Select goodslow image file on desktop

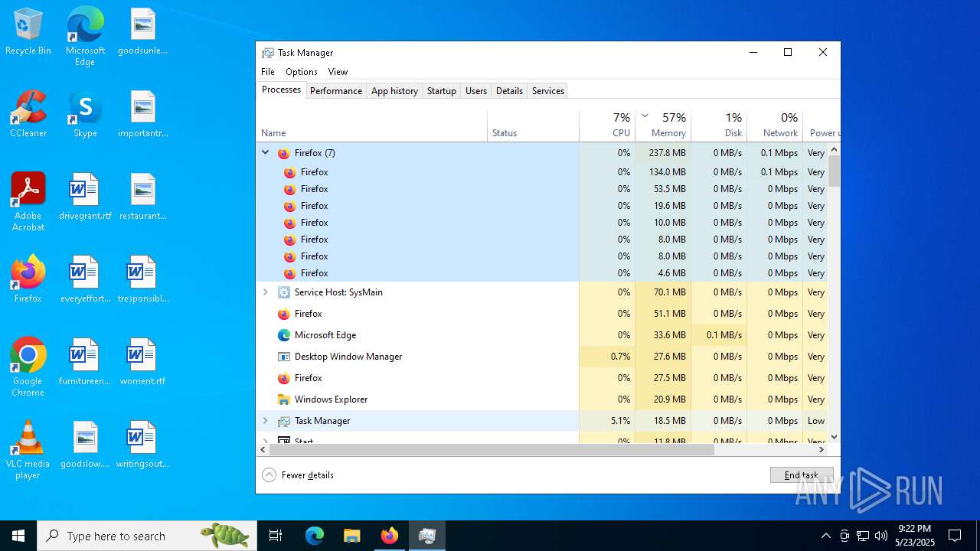pyautogui.click(x=85, y=445)
